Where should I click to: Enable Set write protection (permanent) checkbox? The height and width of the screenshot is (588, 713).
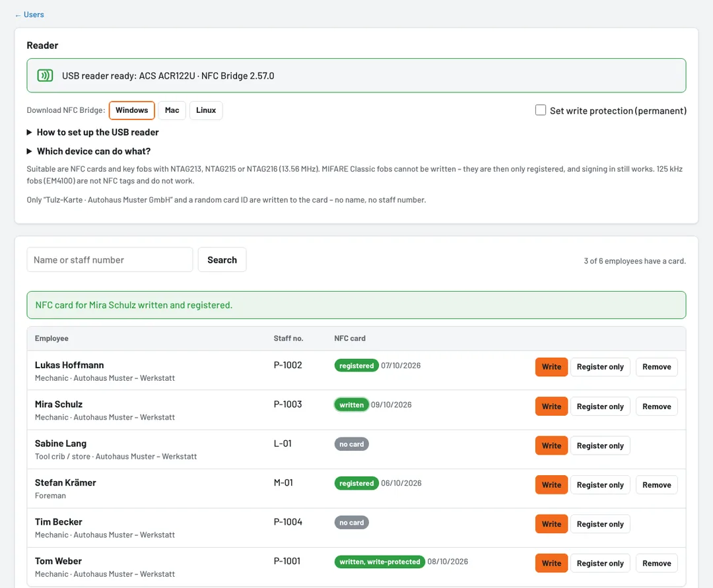(x=540, y=110)
